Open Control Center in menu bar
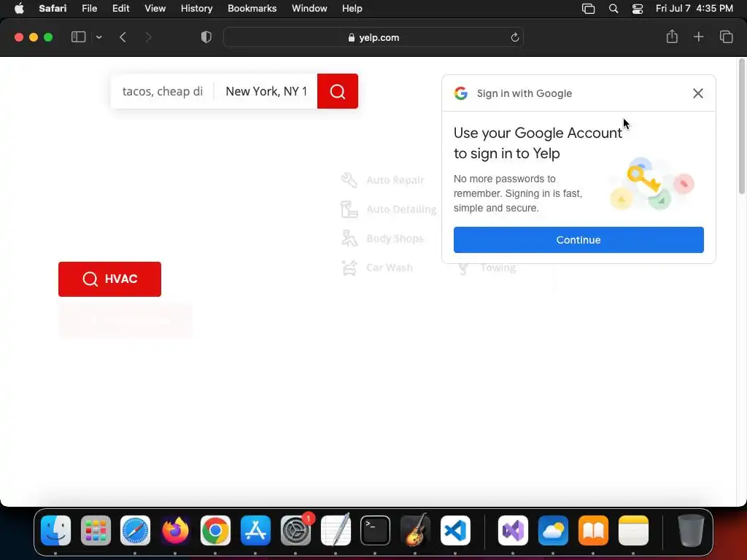This screenshot has height=560, width=747. 637,8
